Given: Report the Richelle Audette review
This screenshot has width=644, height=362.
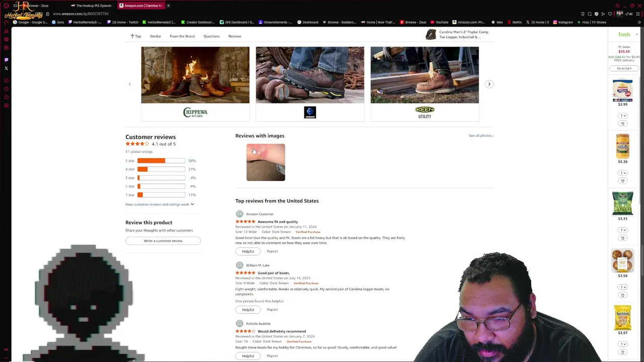Looking at the screenshot, I should pos(272,356).
